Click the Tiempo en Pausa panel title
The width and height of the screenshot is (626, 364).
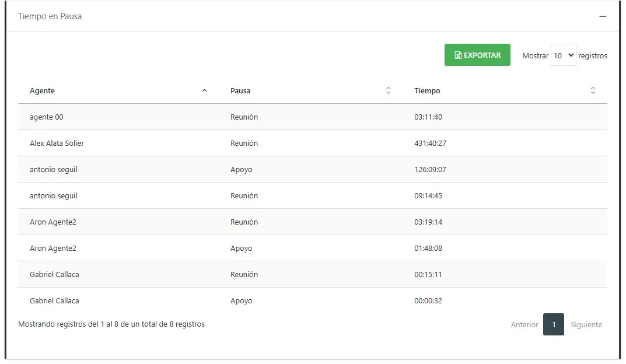[x=50, y=16]
